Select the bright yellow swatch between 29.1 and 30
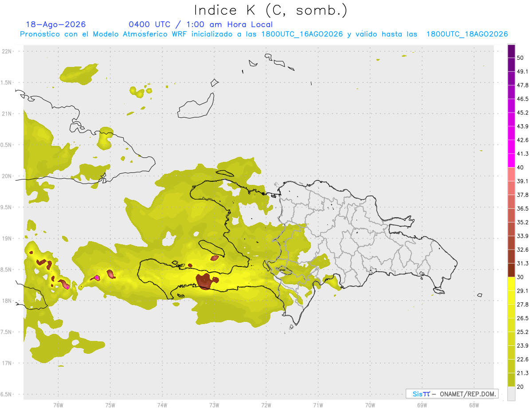Screen dimensions: 532x411 pos(511,284)
